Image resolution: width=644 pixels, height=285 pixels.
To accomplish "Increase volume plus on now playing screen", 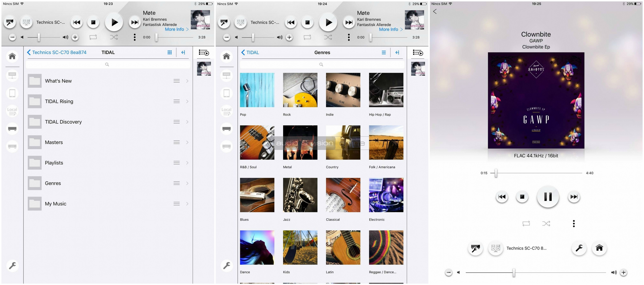I will click(x=623, y=273).
